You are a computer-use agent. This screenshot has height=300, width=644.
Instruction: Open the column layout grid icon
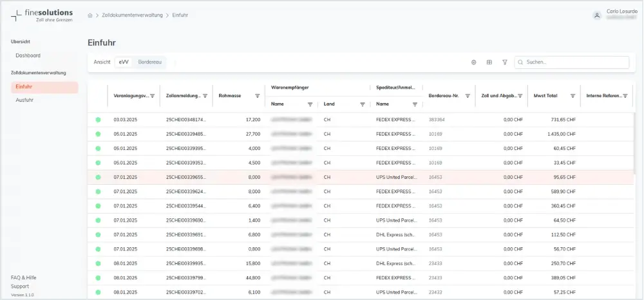[x=489, y=62]
